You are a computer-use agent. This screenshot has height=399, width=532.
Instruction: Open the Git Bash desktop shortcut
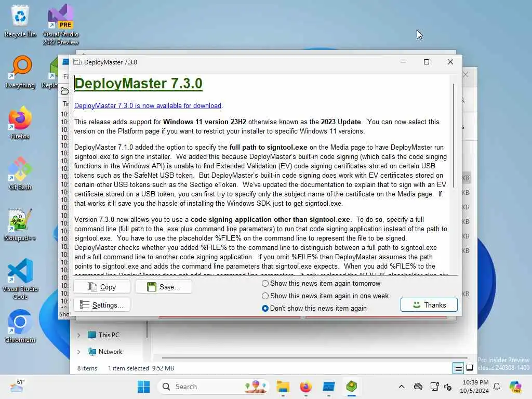coord(20,174)
